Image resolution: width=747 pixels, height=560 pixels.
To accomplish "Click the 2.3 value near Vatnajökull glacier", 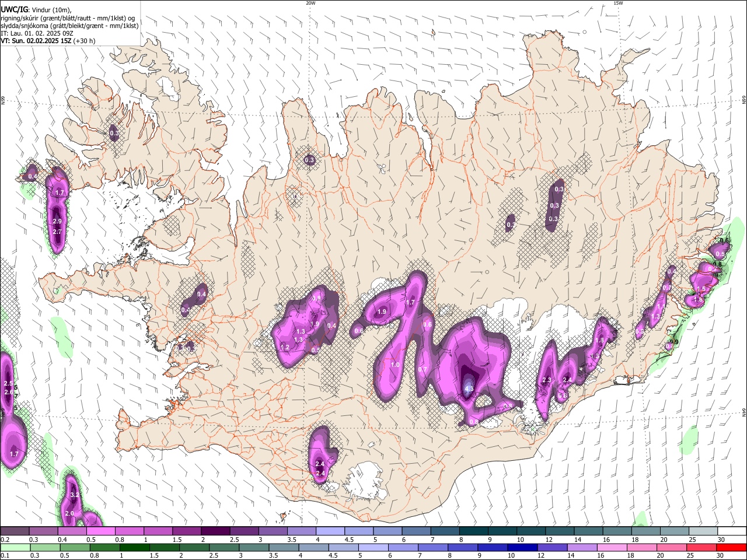I will (547, 380).
